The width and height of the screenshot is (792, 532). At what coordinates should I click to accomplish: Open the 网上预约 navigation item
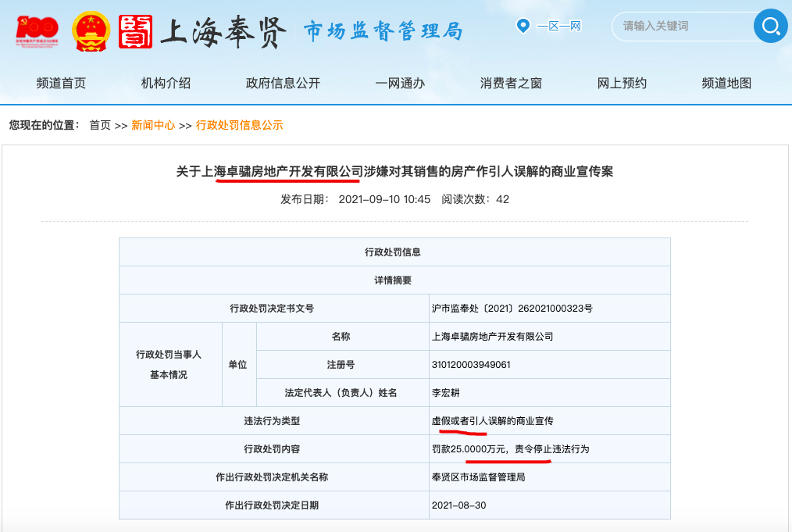(623, 84)
